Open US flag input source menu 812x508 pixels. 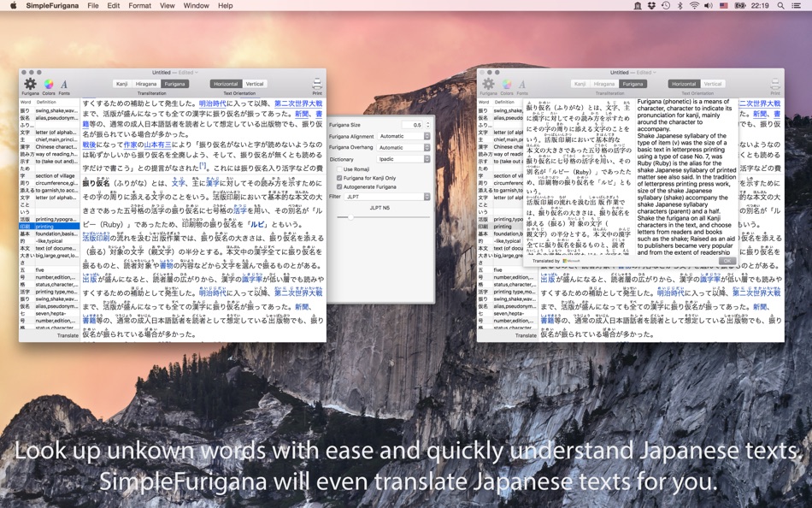pyautogui.click(x=723, y=6)
